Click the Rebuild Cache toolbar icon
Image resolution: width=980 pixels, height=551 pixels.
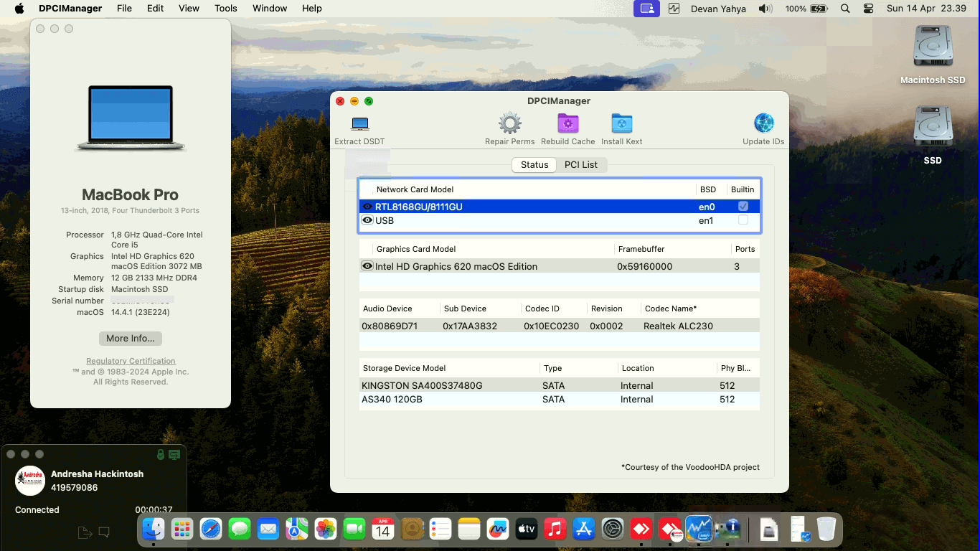(x=568, y=123)
